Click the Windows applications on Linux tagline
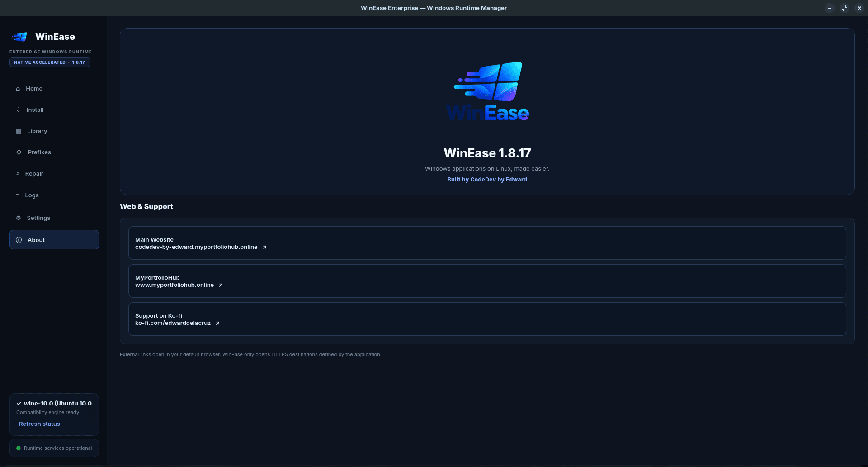Screen dimensions: 868x467 [487, 169]
